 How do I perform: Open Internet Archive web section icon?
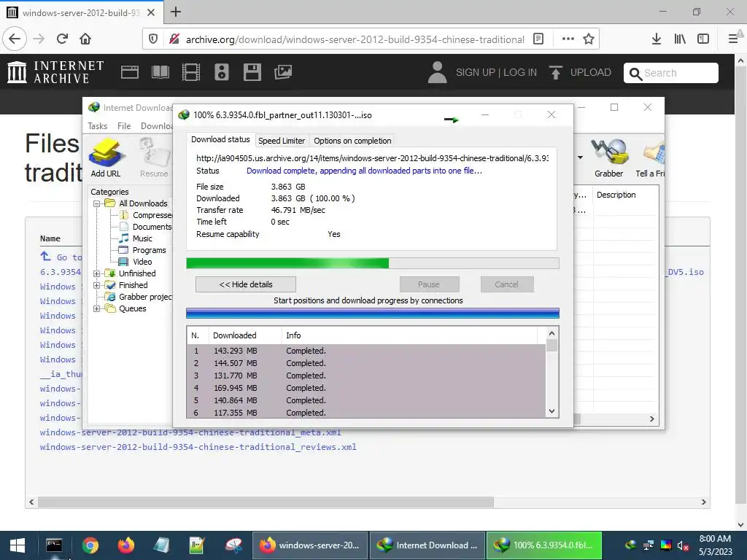130,72
